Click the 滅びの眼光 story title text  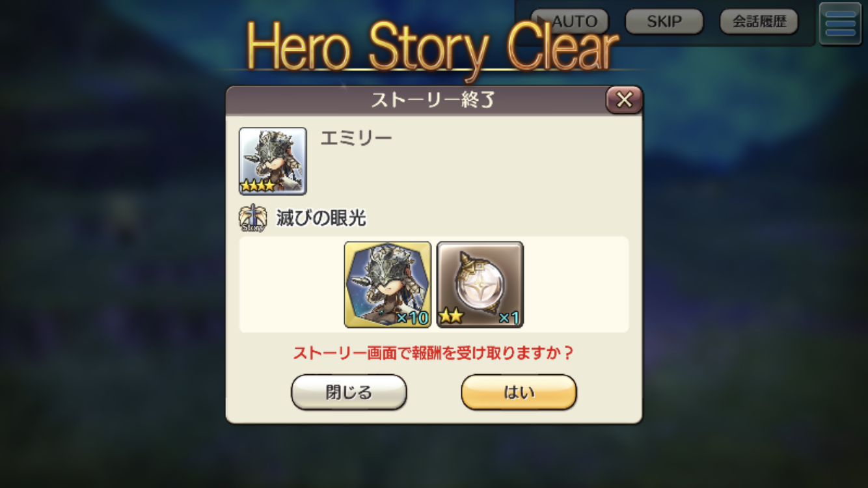(x=321, y=219)
